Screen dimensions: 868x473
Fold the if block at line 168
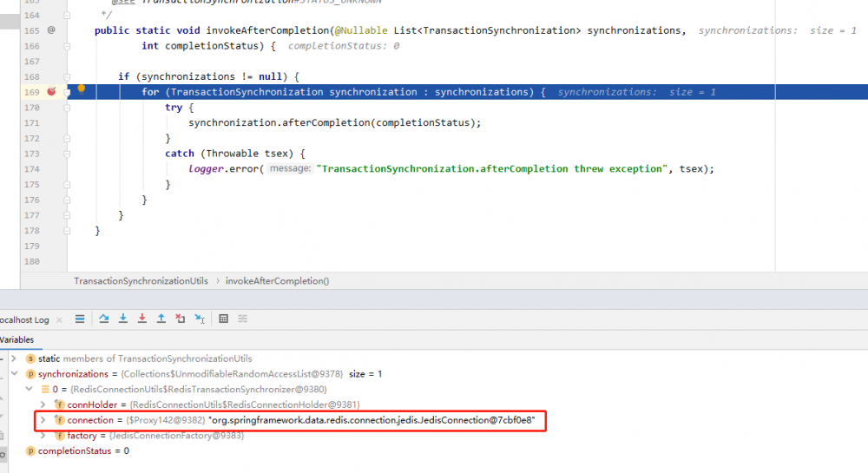(x=67, y=77)
